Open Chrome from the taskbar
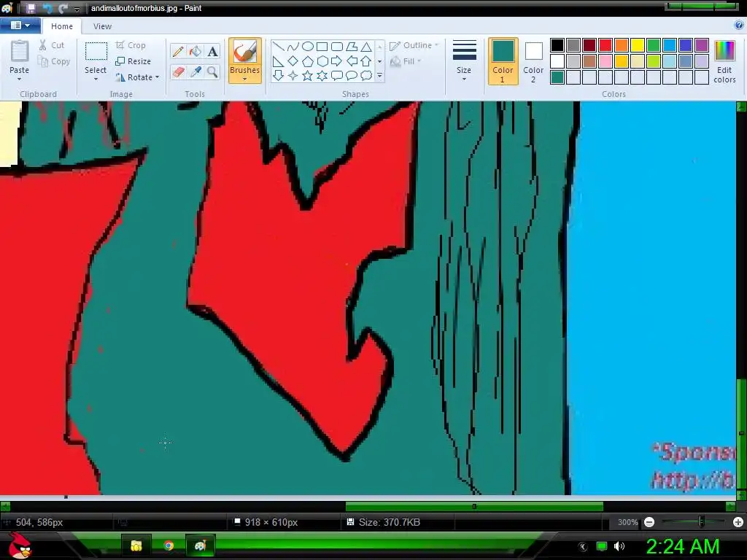 [169, 545]
